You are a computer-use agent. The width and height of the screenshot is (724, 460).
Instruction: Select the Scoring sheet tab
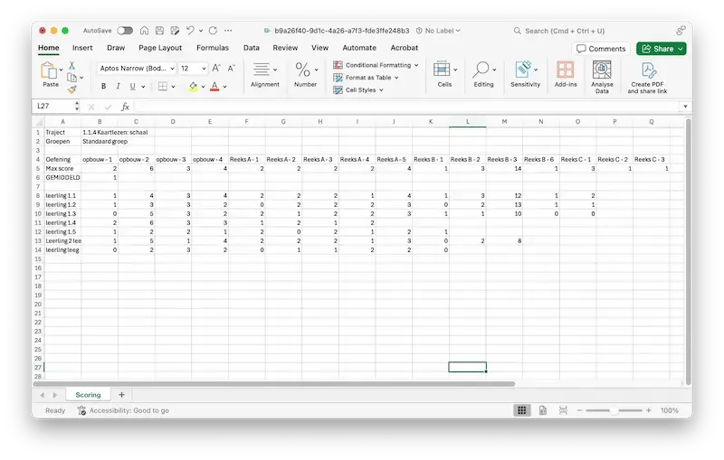tap(88, 395)
